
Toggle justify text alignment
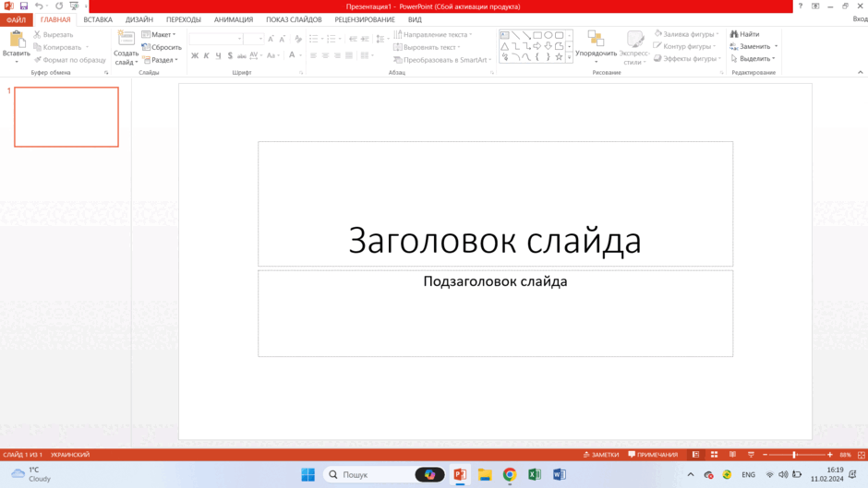(x=349, y=55)
